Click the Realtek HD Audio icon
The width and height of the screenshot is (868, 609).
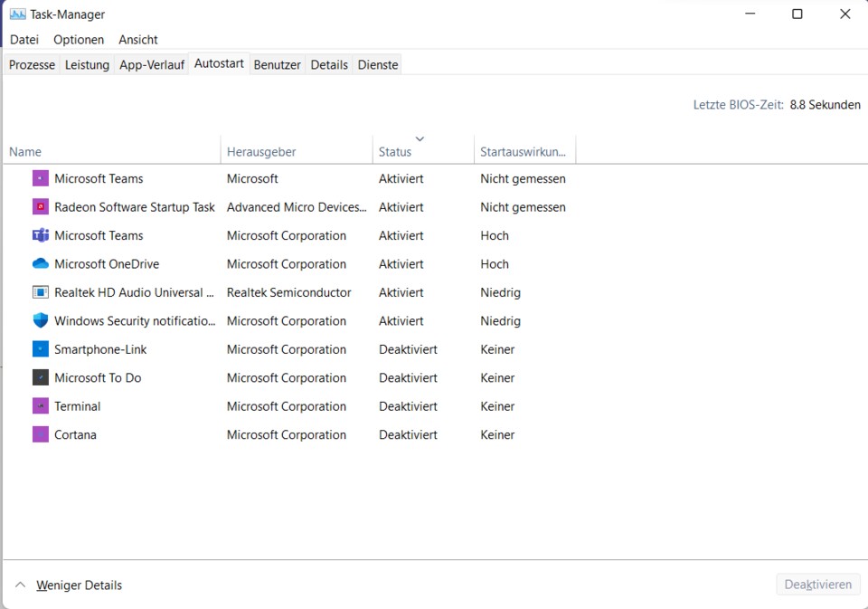point(40,292)
